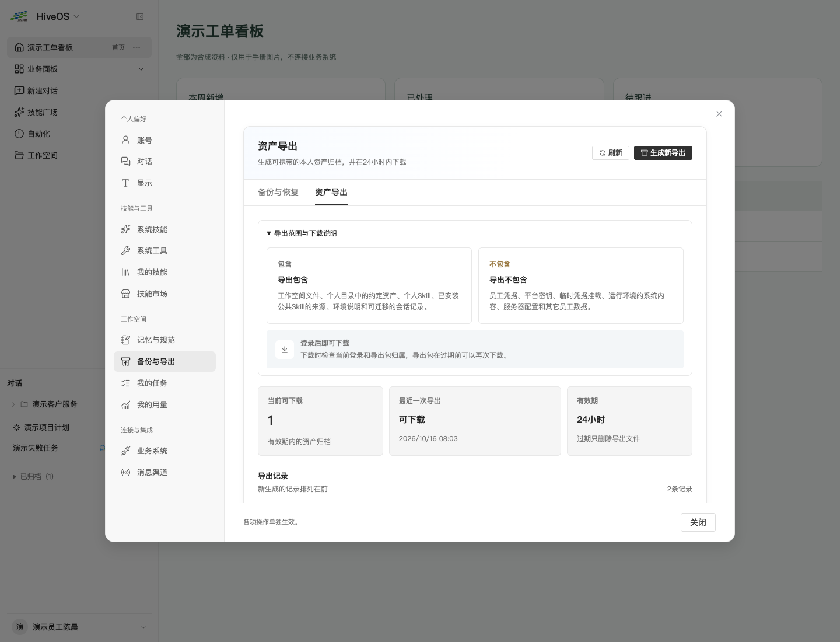Click the 有效期 24小时 value
The width and height of the screenshot is (840, 642).
(591, 420)
